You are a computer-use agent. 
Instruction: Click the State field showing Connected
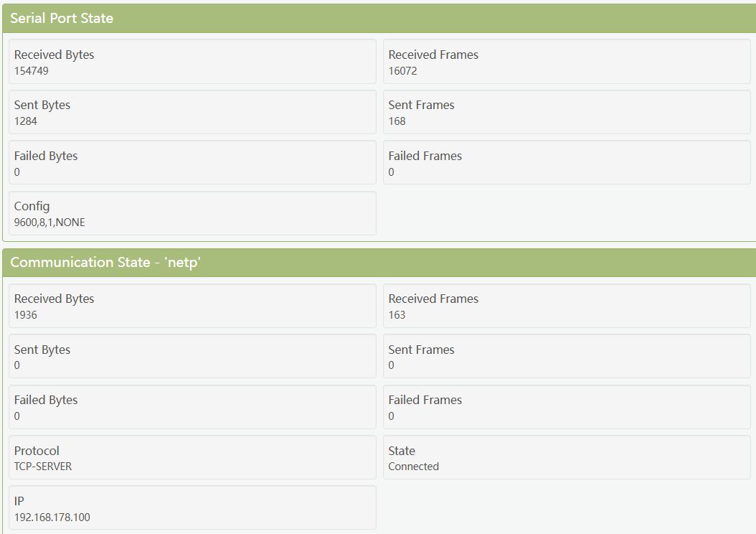567,457
